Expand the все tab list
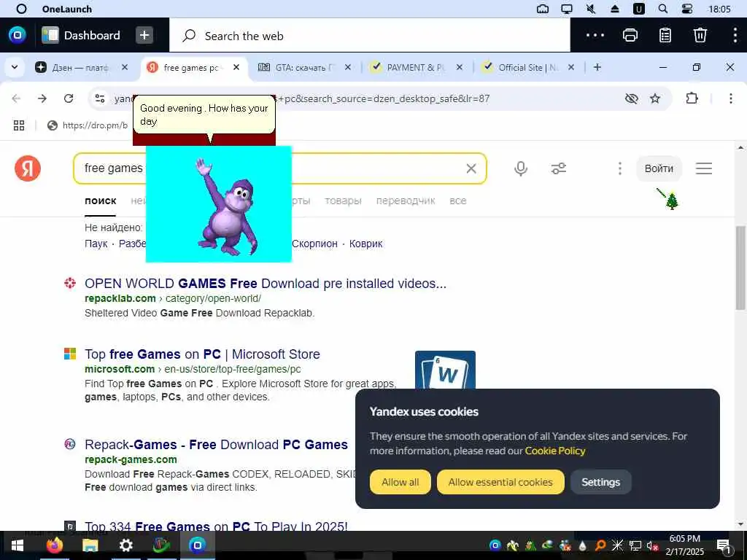 458,201
